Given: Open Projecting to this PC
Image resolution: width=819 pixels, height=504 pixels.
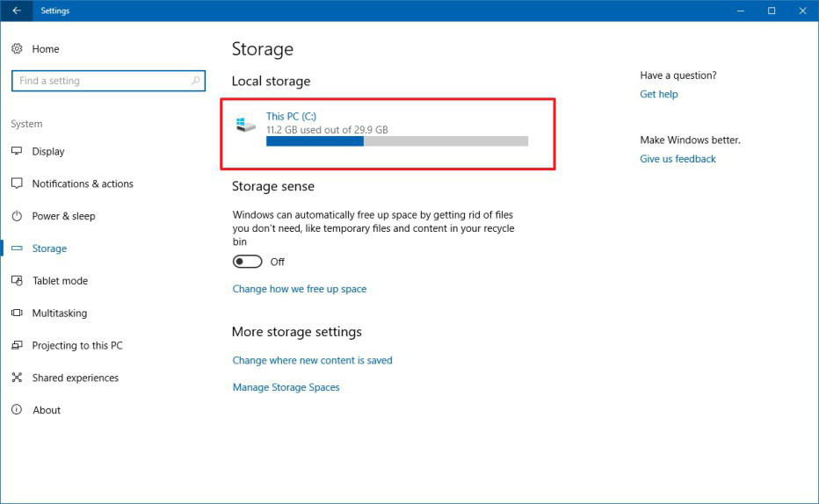Looking at the screenshot, I should pos(77,345).
